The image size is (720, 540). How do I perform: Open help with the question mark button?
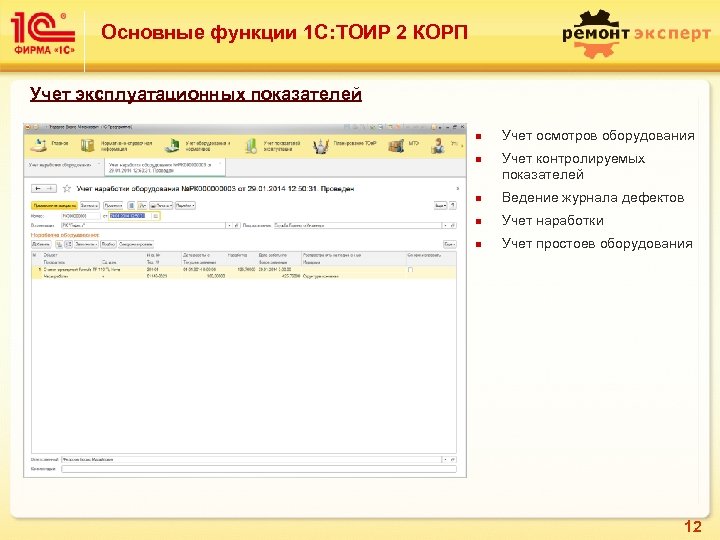tap(453, 205)
